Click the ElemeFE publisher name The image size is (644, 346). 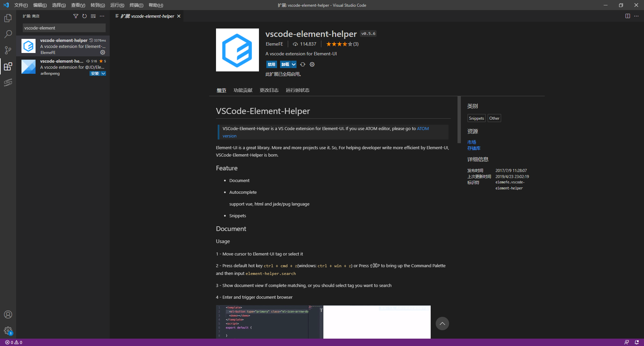pyautogui.click(x=274, y=44)
